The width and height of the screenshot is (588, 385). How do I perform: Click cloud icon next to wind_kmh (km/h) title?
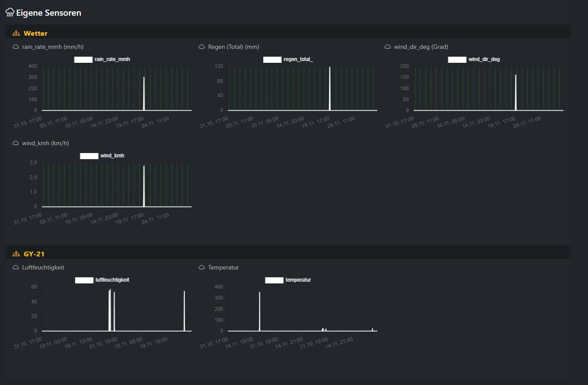point(16,143)
